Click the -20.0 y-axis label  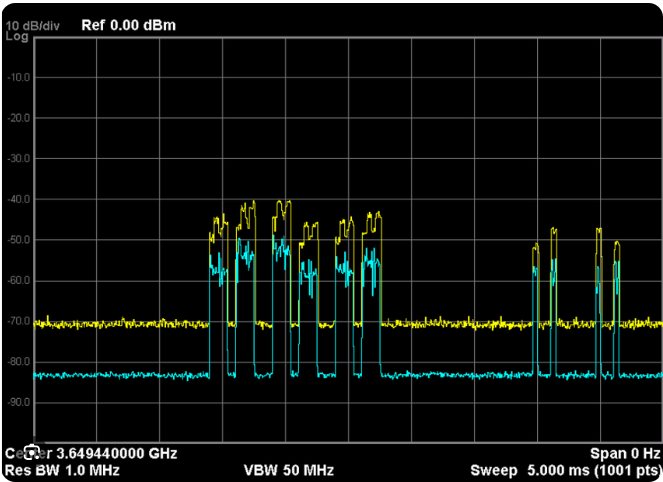19,118
